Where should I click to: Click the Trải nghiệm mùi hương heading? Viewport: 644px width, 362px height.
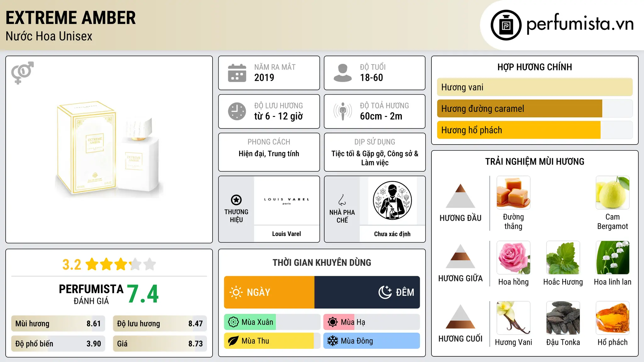(535, 162)
